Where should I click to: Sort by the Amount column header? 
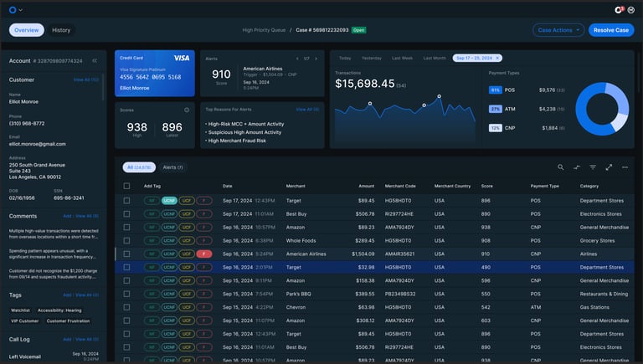(x=366, y=186)
